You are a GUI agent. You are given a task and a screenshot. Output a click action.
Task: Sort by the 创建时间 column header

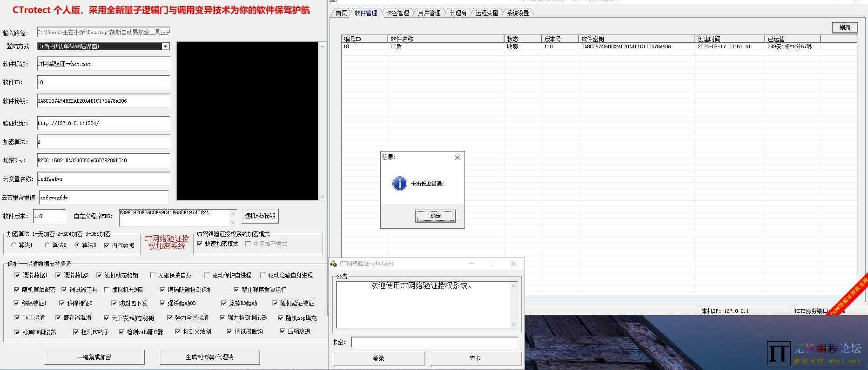pos(729,39)
